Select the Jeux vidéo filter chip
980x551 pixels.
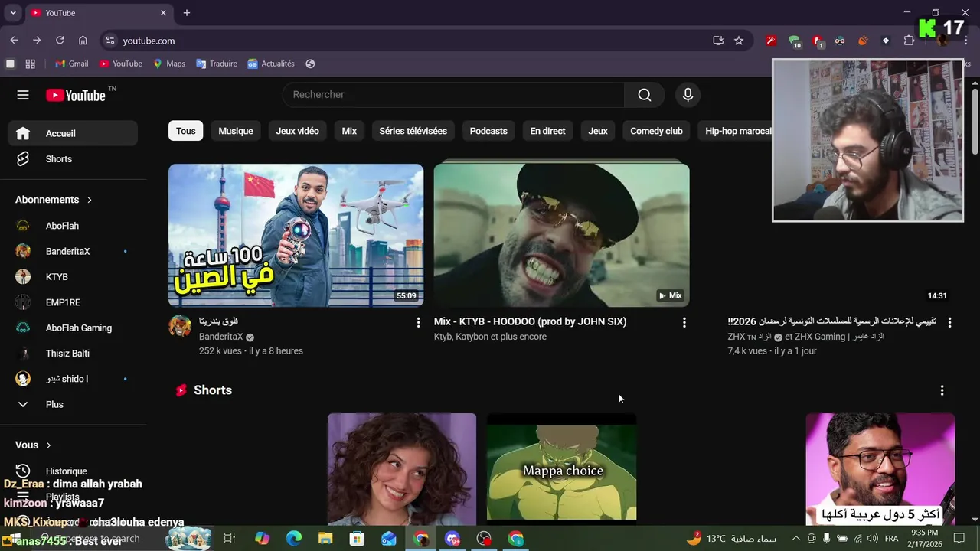pyautogui.click(x=297, y=131)
